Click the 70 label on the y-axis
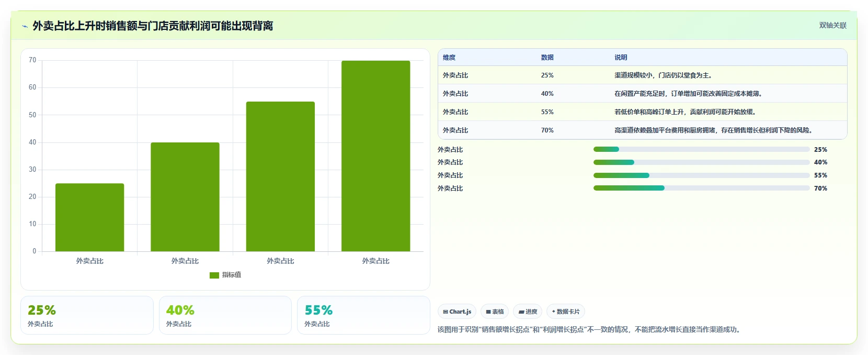This screenshot has width=868, height=355. (32, 60)
